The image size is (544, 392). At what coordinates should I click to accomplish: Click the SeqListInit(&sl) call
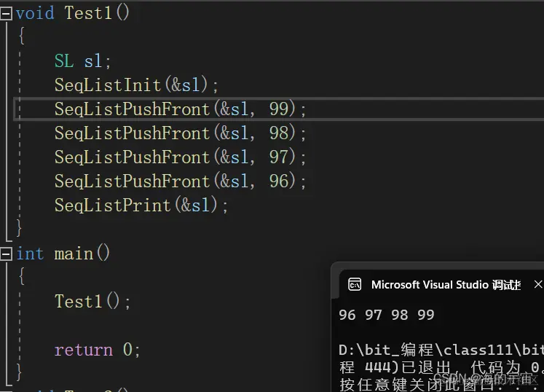click(136, 85)
